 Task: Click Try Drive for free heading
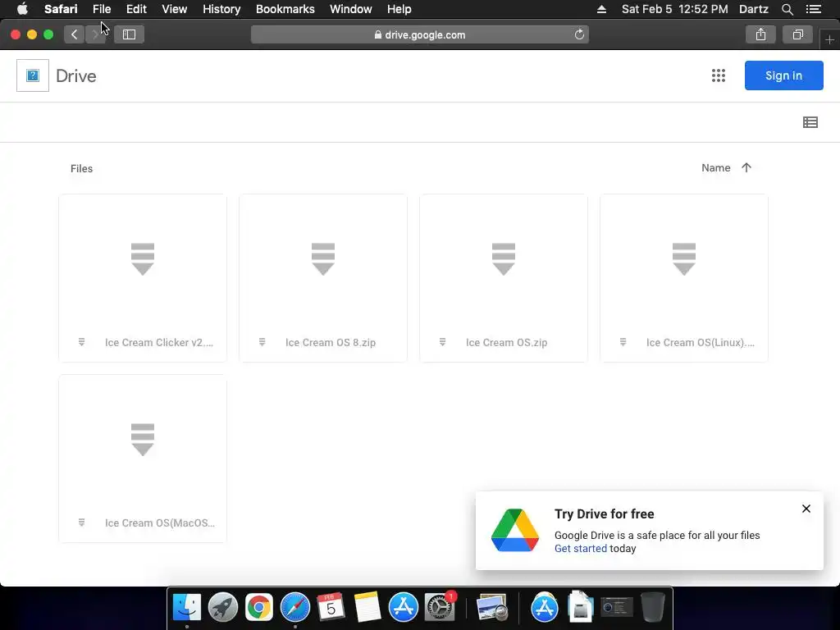(x=605, y=514)
